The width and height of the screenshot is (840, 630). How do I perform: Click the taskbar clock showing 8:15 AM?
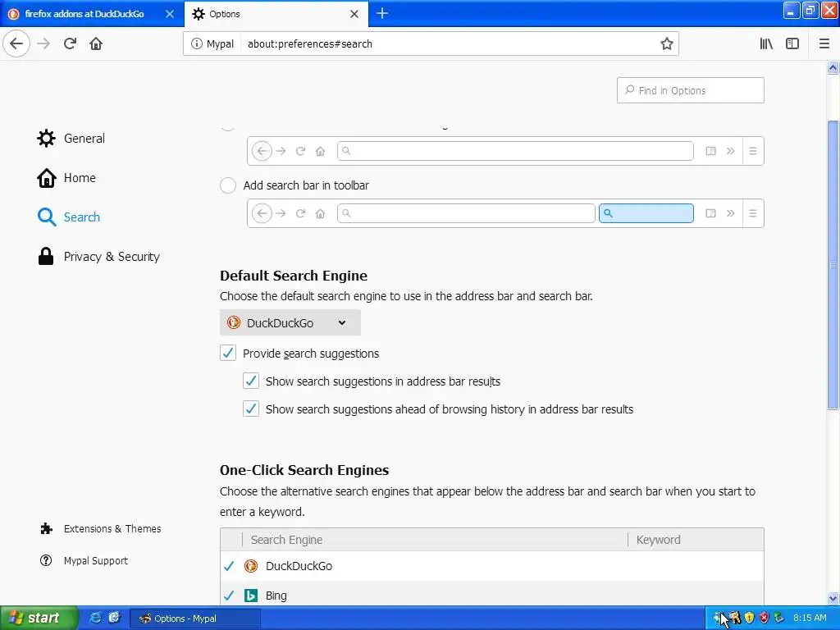coord(810,618)
